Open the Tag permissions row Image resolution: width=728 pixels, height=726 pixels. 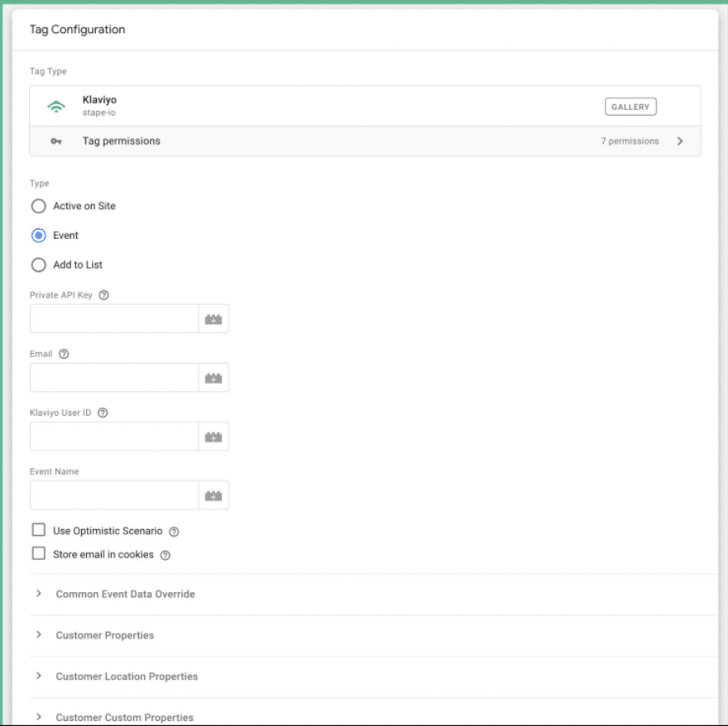(x=364, y=141)
